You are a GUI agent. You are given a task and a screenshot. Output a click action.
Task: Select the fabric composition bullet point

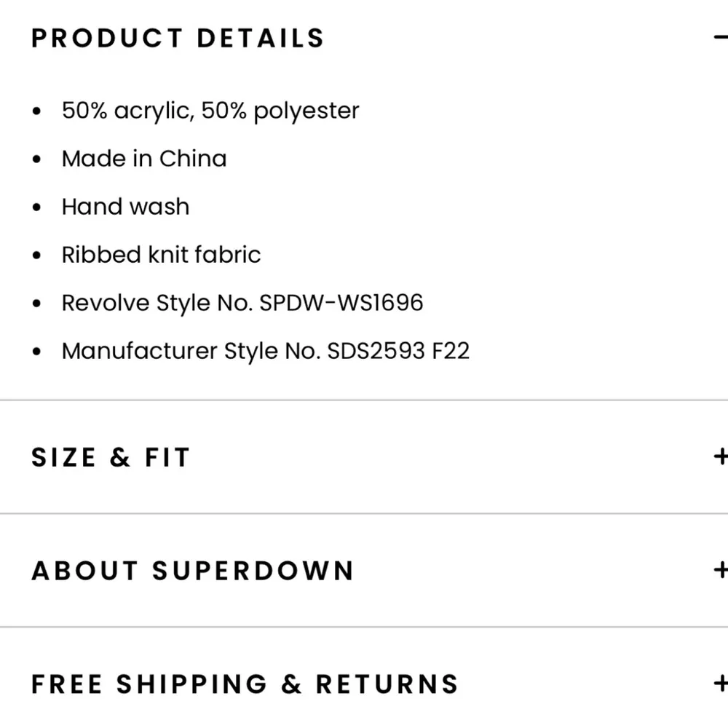click(210, 110)
